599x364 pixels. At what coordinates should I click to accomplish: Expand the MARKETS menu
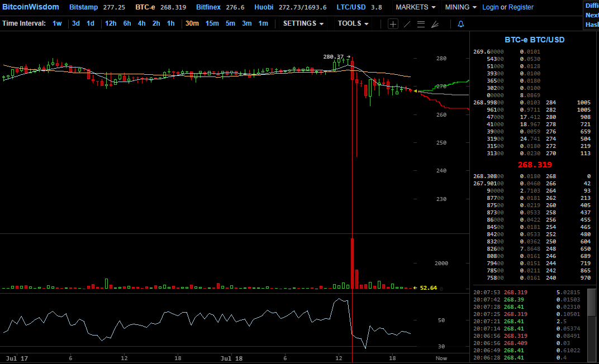pyautogui.click(x=415, y=7)
